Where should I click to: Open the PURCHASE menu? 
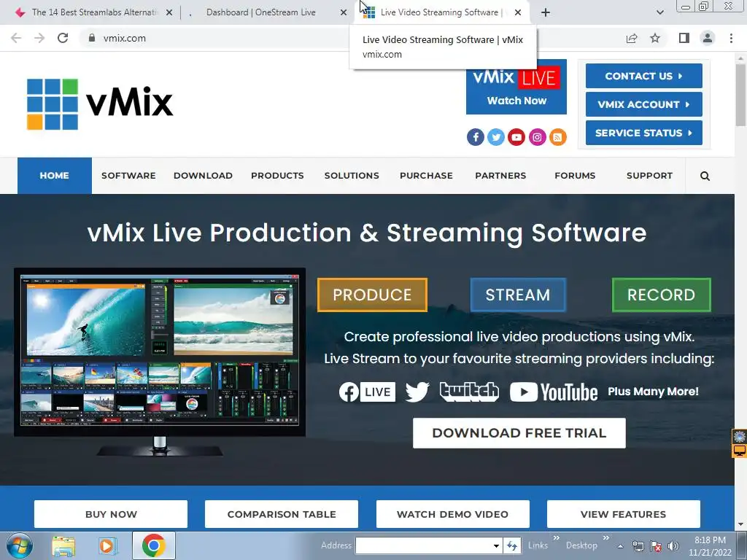(x=426, y=176)
